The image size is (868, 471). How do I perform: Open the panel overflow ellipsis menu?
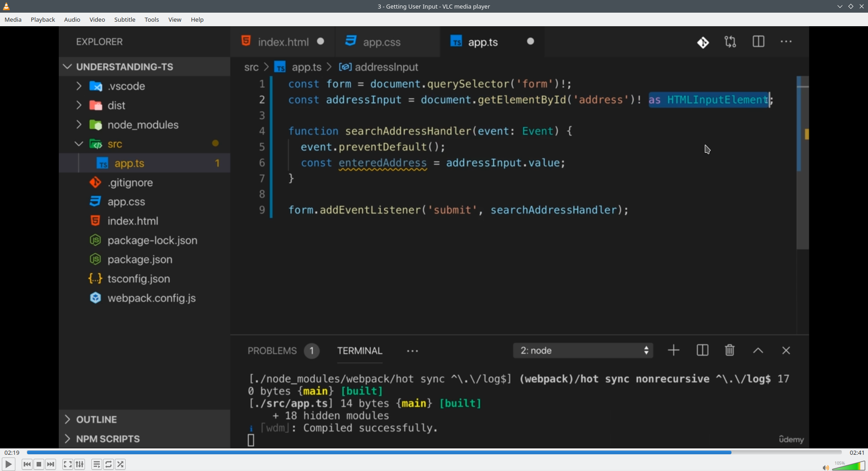tap(412, 351)
